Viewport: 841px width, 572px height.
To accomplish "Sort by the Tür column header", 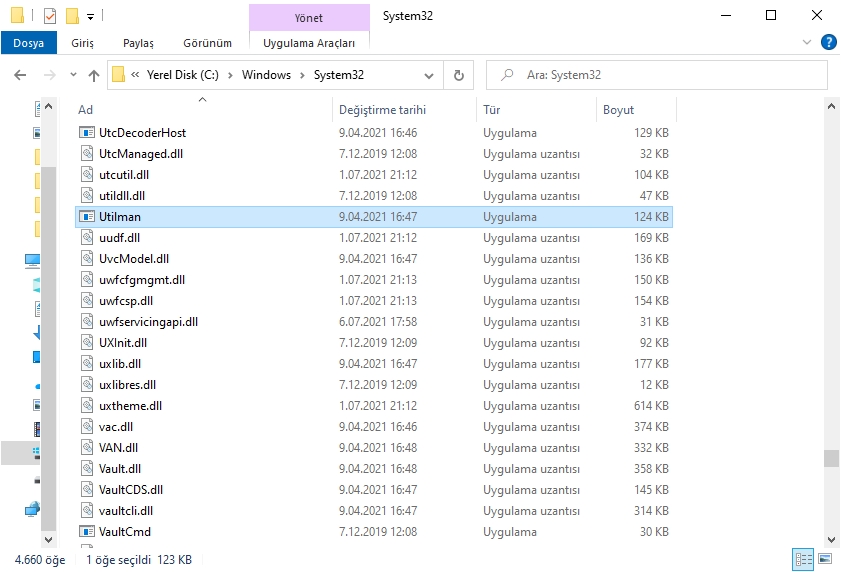I will [536, 109].
